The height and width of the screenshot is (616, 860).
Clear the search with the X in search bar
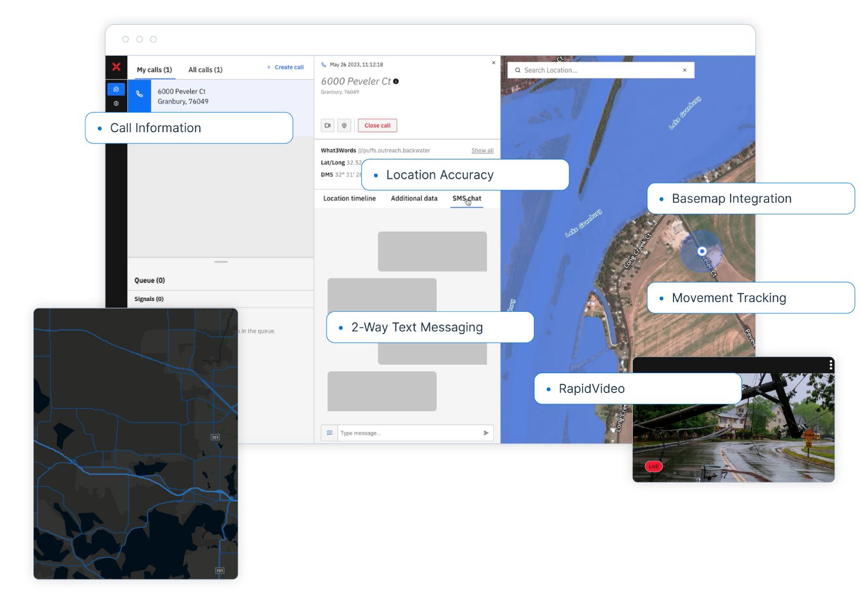point(684,70)
